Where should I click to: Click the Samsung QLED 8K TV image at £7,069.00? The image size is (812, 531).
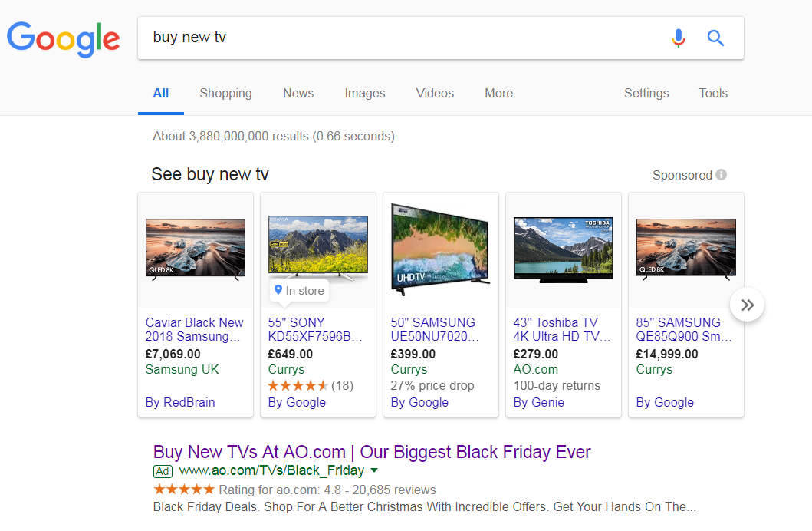(x=196, y=249)
